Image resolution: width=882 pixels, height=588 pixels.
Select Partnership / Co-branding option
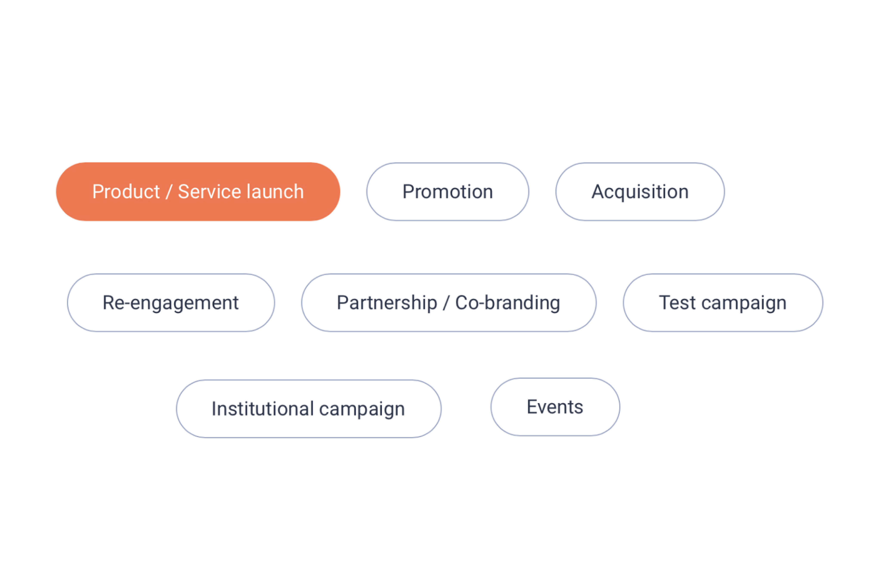point(449,303)
